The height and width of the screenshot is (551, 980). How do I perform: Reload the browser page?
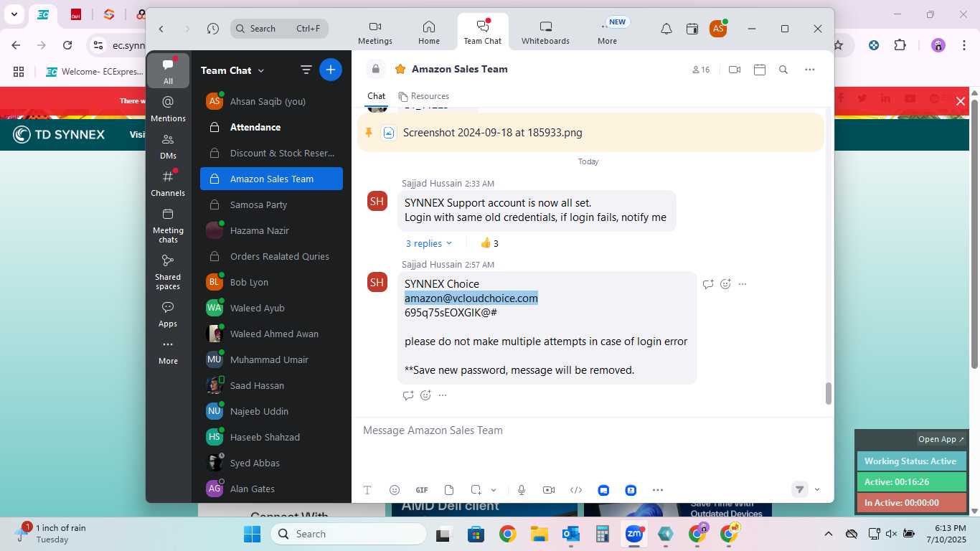point(67,45)
